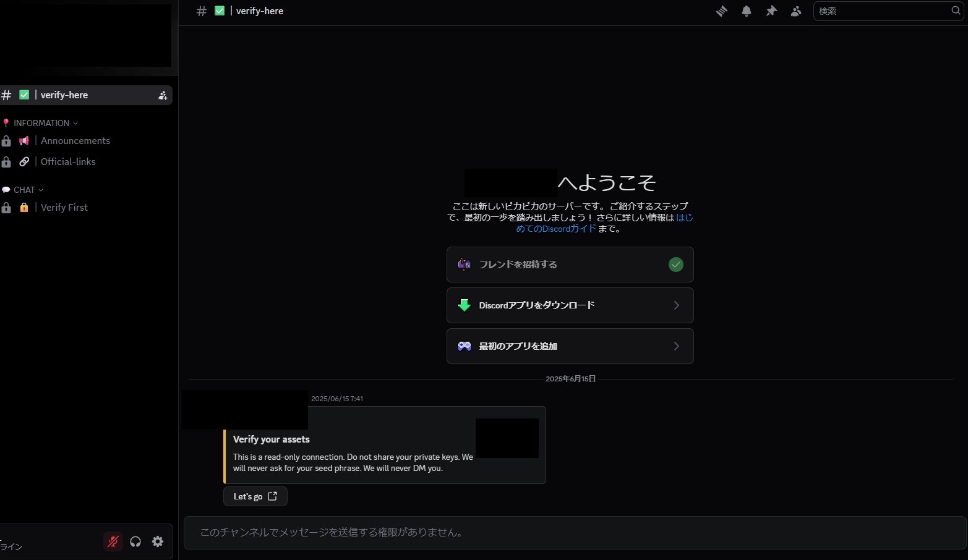Open pinned messages with the pin icon
The image size is (968, 560).
[x=771, y=11]
